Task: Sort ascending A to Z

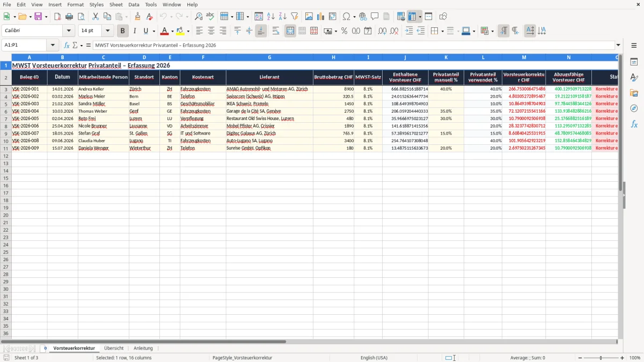Action: coord(271,17)
